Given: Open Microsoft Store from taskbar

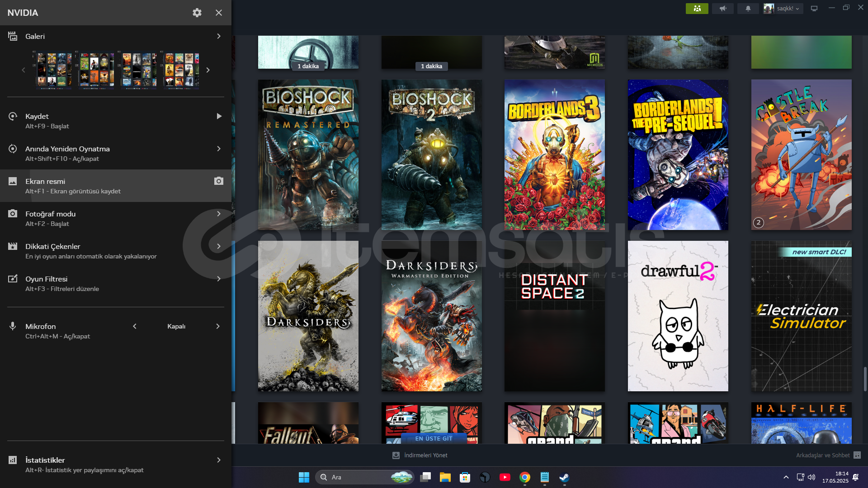Looking at the screenshot, I should [x=465, y=477].
